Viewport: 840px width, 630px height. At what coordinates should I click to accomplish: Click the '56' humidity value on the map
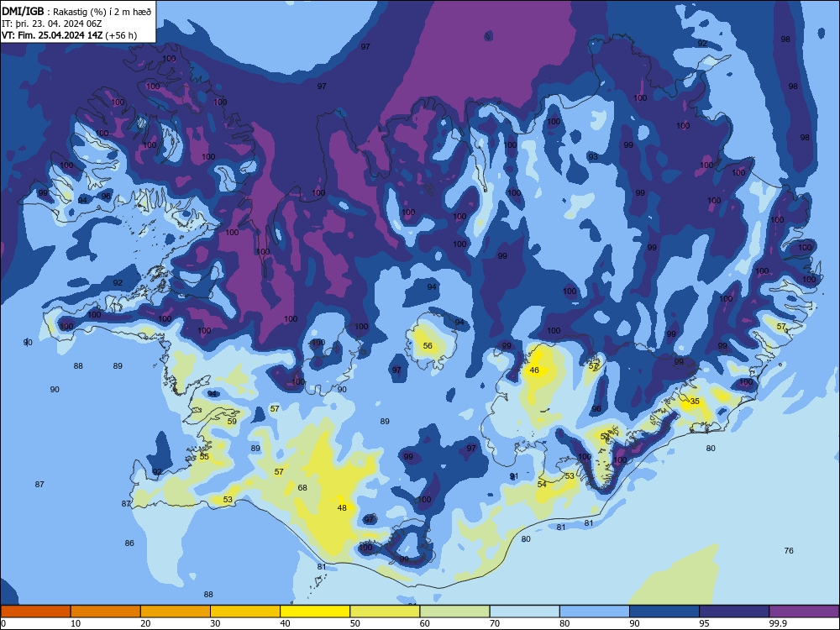coord(428,346)
